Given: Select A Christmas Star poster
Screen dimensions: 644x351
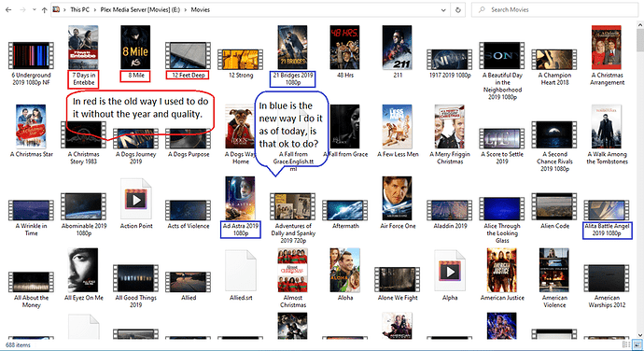Looking at the screenshot, I should point(31,126).
